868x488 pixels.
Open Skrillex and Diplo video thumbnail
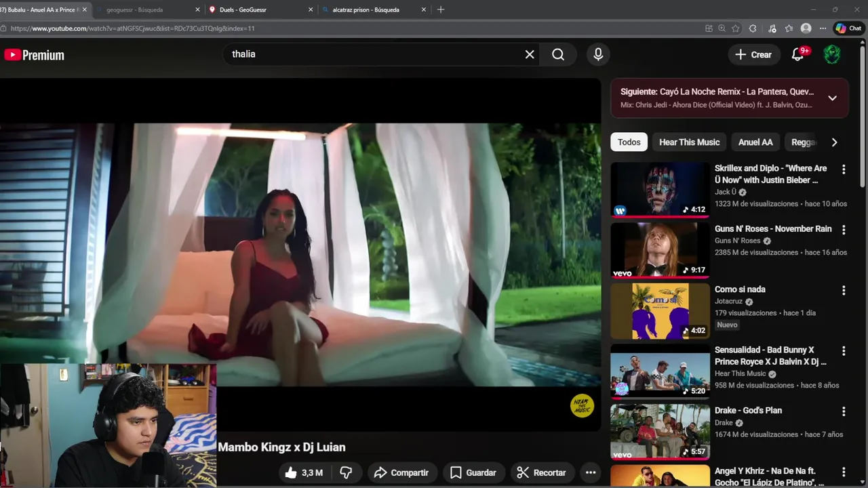(660, 189)
